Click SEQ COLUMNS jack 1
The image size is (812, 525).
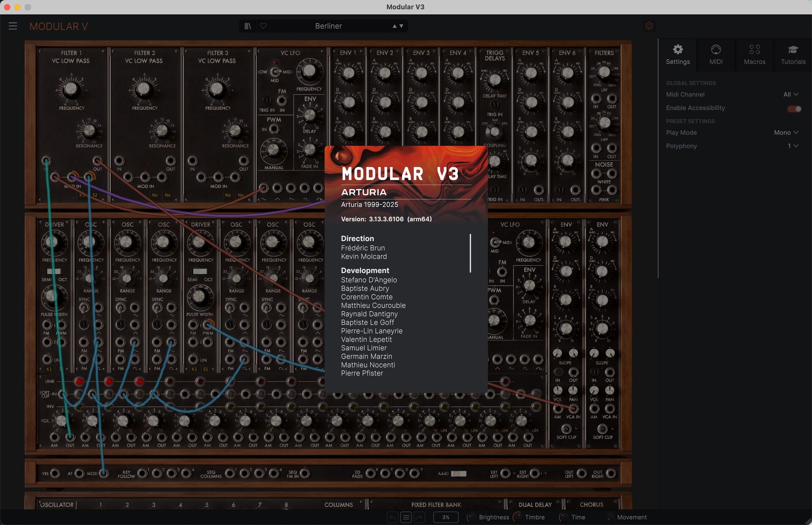coord(230,473)
